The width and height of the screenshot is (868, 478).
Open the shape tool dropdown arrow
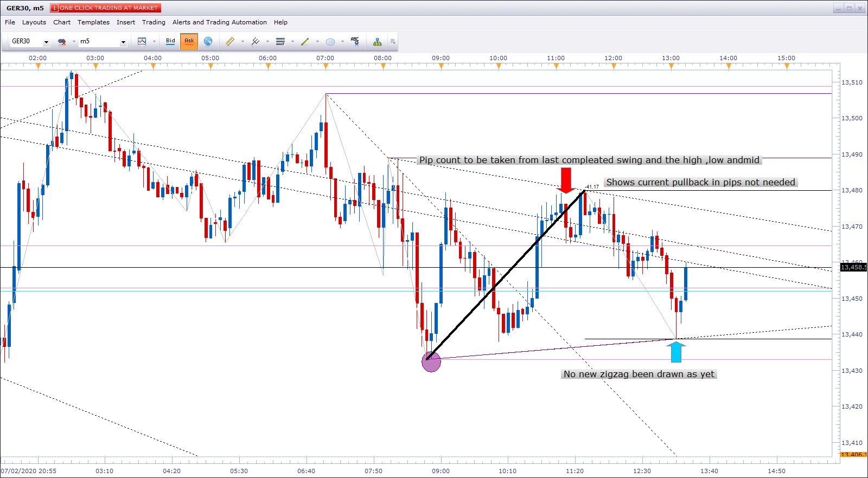pos(342,41)
